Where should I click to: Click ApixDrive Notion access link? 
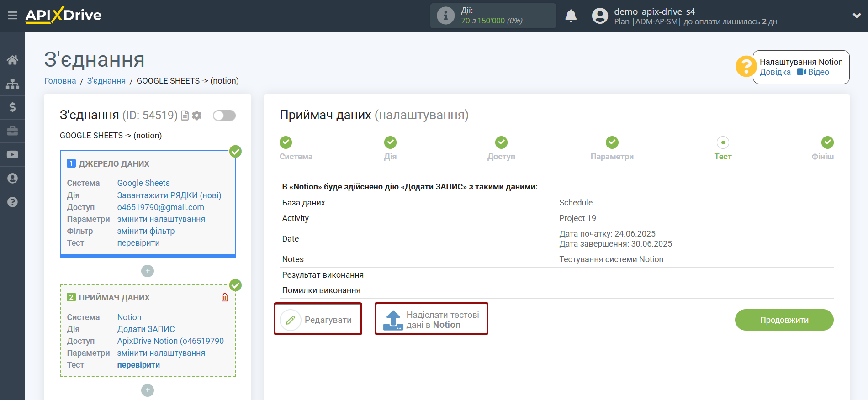point(170,341)
